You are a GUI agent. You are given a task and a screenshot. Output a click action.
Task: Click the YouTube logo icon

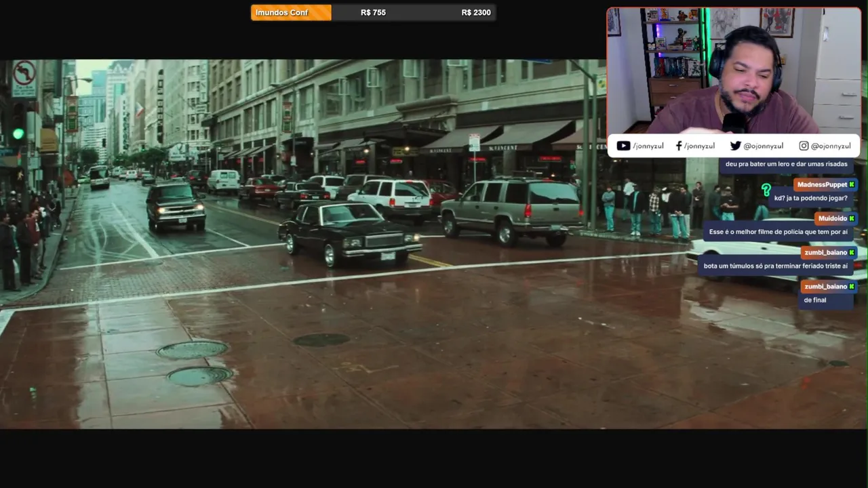tap(623, 146)
